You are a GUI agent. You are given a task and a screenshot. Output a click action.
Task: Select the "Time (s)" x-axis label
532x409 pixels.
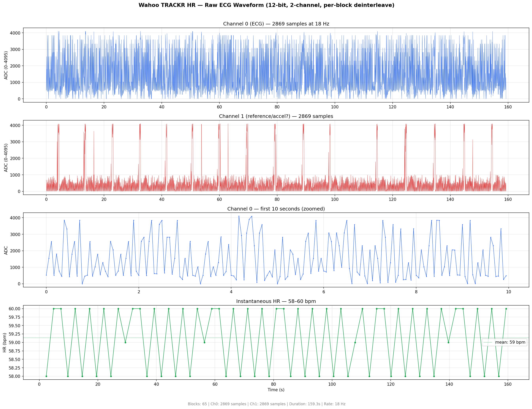pos(276,389)
